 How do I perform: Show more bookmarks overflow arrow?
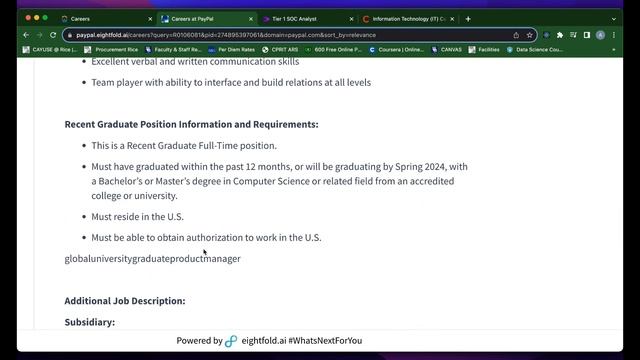pos(613,50)
